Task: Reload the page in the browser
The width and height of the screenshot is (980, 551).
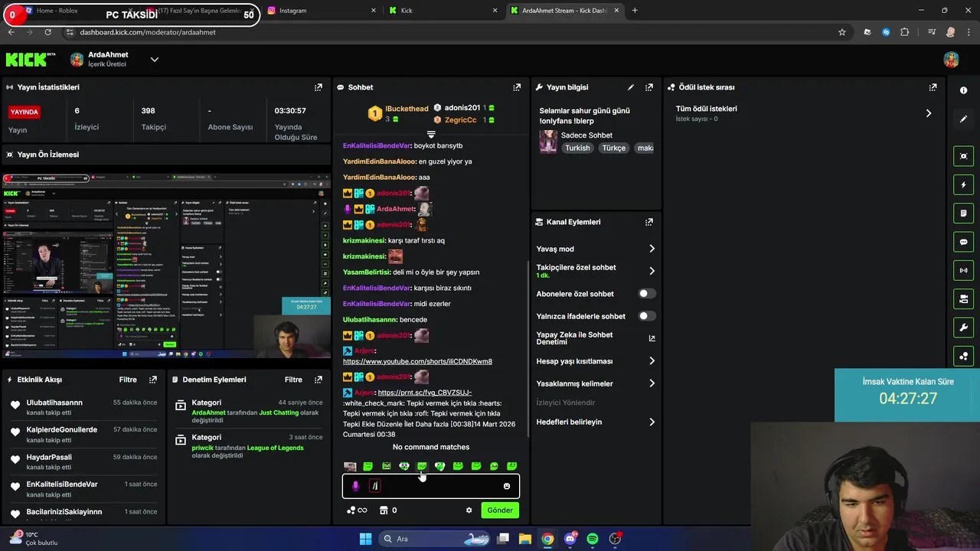Action: click(47, 32)
